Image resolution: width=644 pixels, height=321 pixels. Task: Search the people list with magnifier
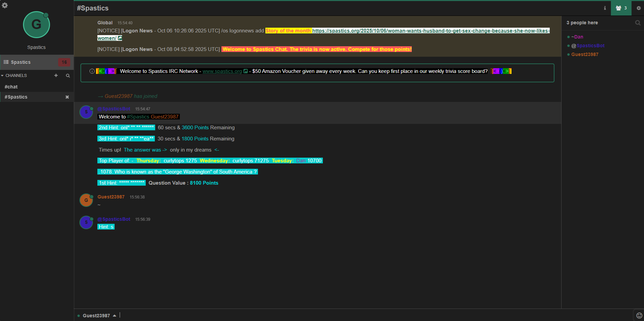[638, 23]
